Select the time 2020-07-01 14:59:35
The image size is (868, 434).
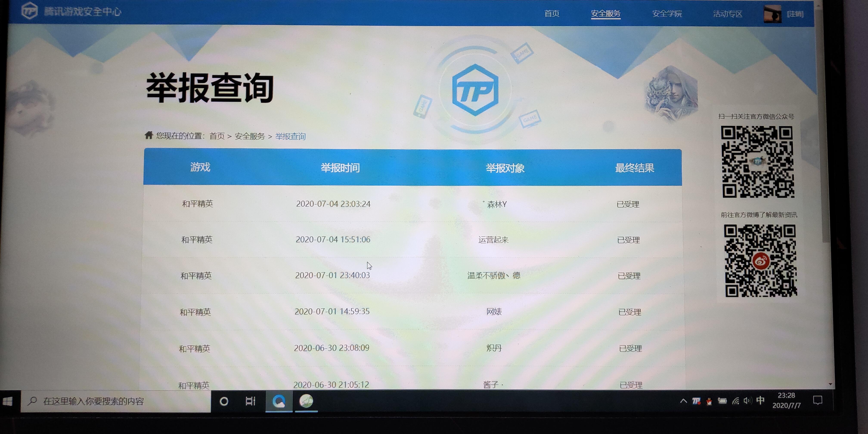click(332, 311)
